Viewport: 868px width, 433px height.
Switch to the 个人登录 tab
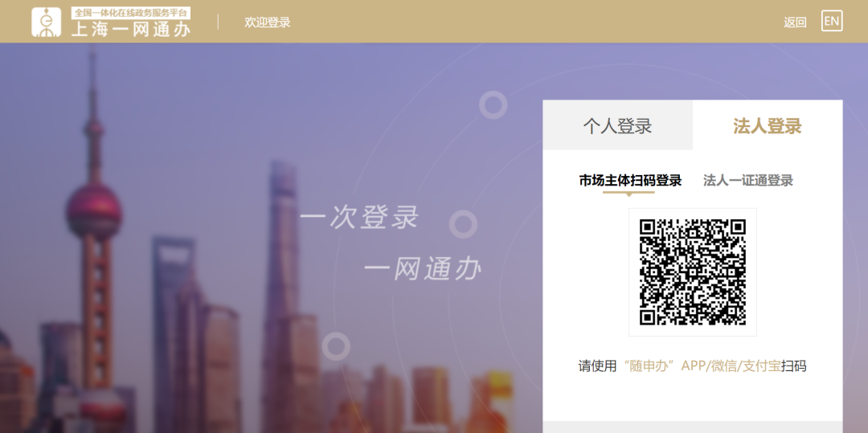point(617,125)
